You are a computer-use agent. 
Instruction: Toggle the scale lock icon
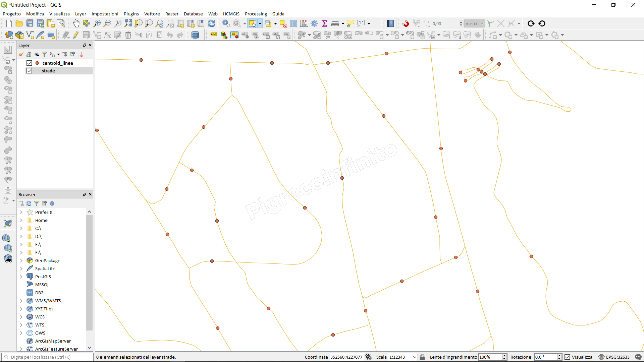(x=422, y=357)
